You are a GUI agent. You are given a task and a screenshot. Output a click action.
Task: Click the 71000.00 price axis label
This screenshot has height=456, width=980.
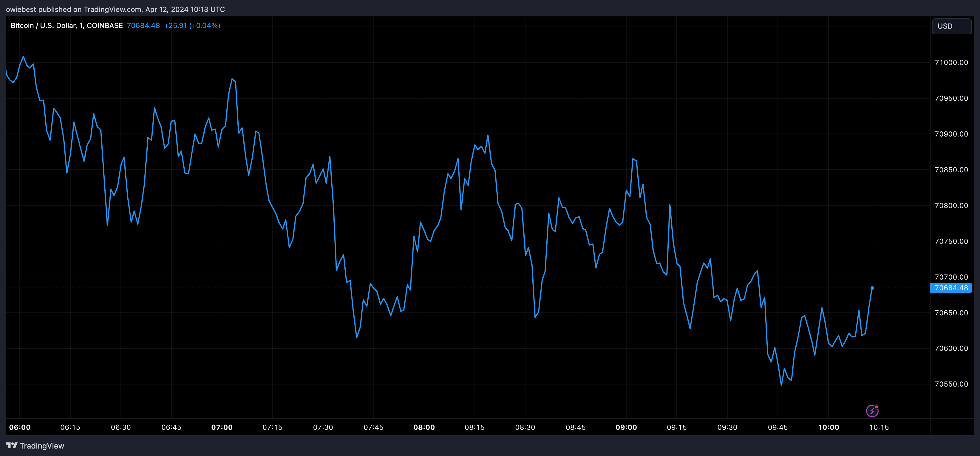click(951, 62)
